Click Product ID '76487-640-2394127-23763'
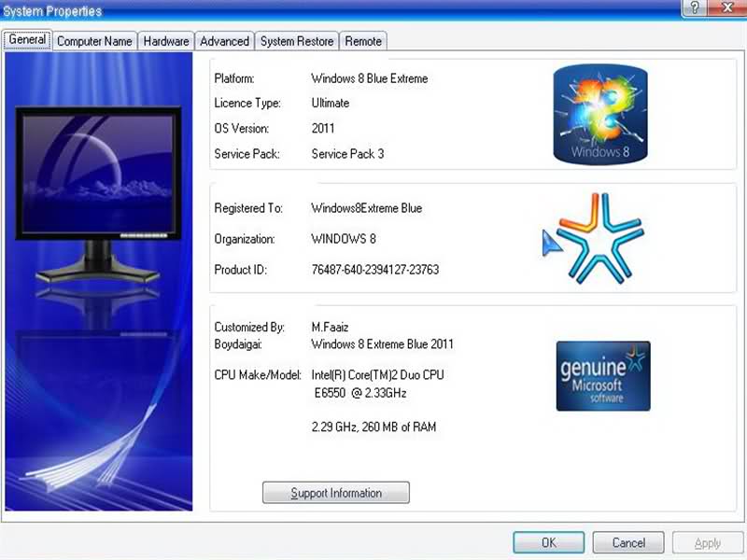The height and width of the screenshot is (560, 747). tap(375, 270)
